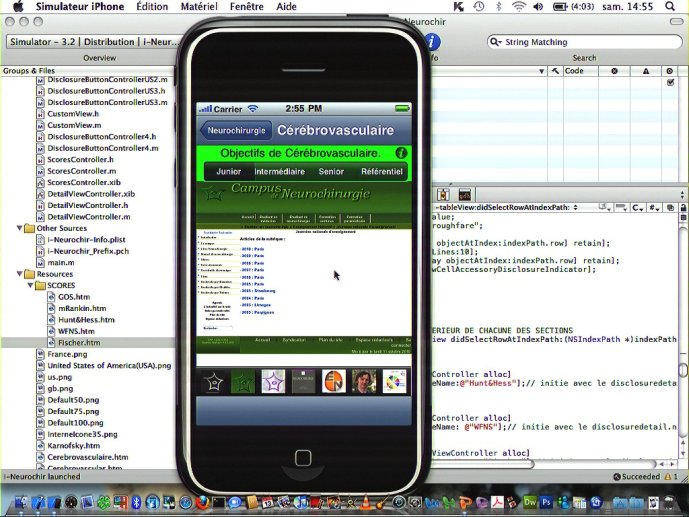Viewport: 689px width, 517px height.
Task: Click the editor vertical scrollbar thumb
Action: [x=683, y=369]
